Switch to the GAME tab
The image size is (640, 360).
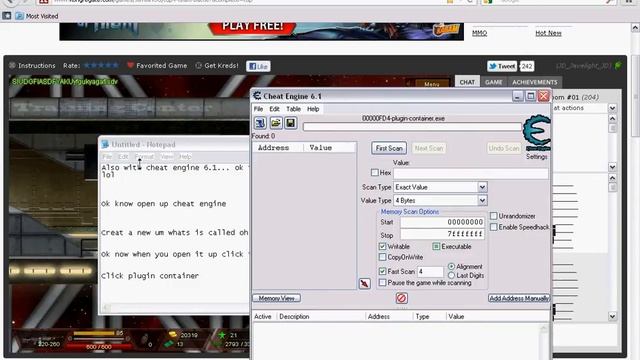pyautogui.click(x=493, y=82)
